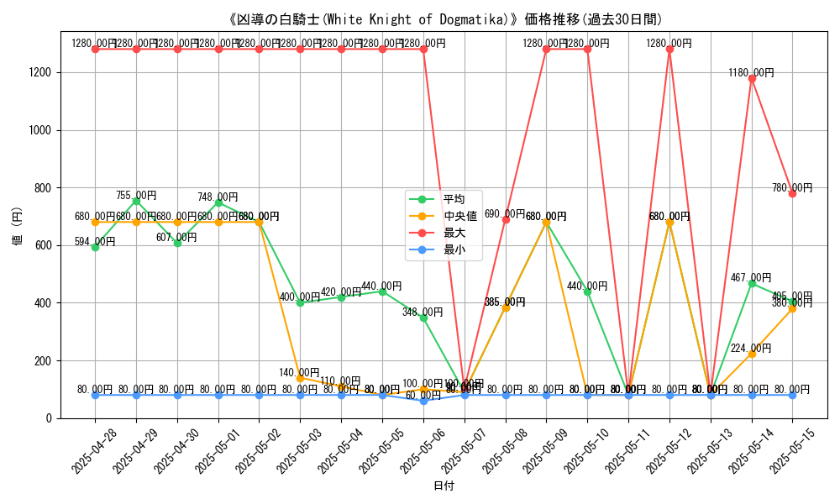Image resolution: width=840 pixels, height=504 pixels.
Task: Click x-axis date 2025-05-06
Action: click(423, 451)
